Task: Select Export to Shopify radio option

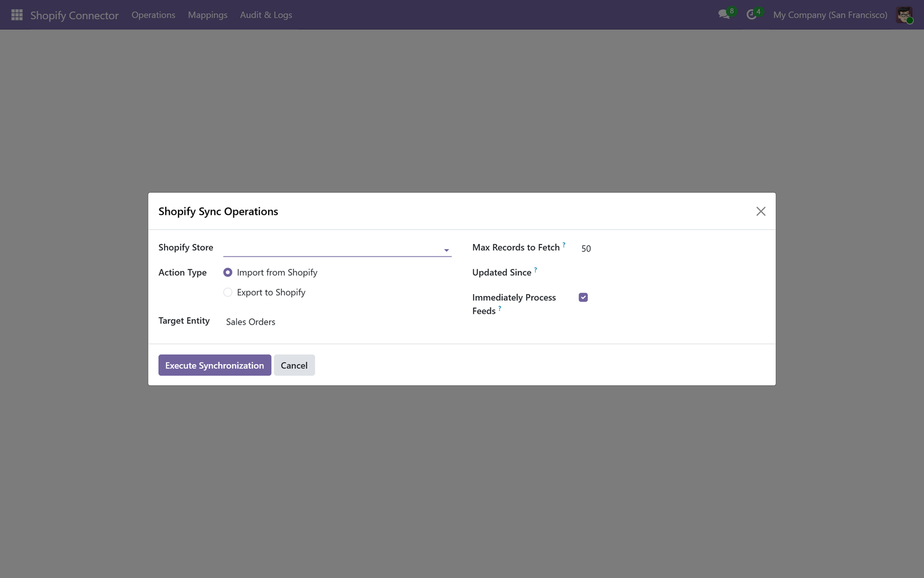Action: (228, 292)
